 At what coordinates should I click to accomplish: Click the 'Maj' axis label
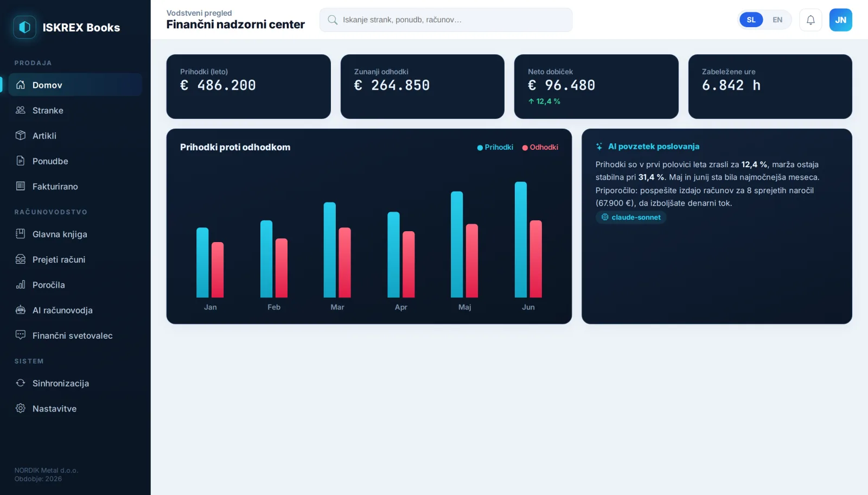tap(465, 307)
